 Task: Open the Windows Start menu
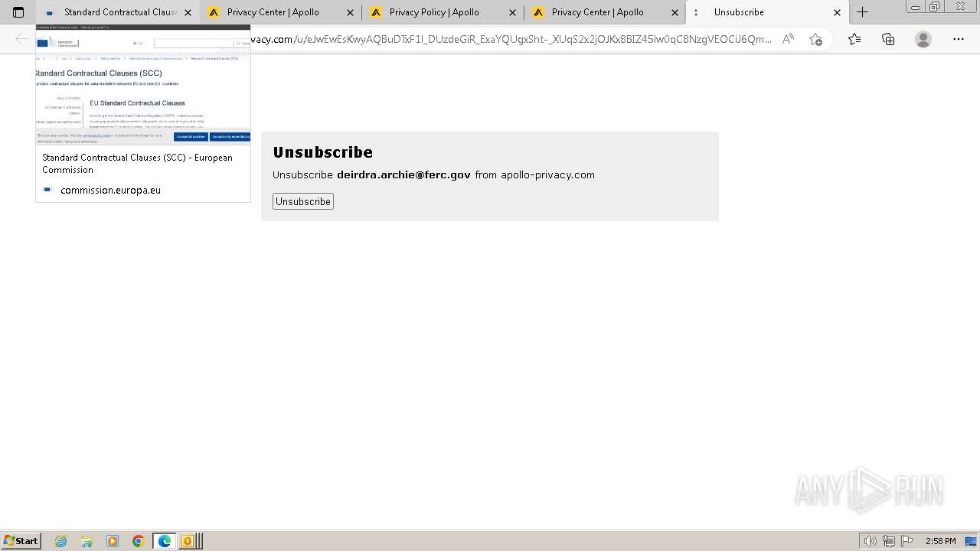[21, 540]
